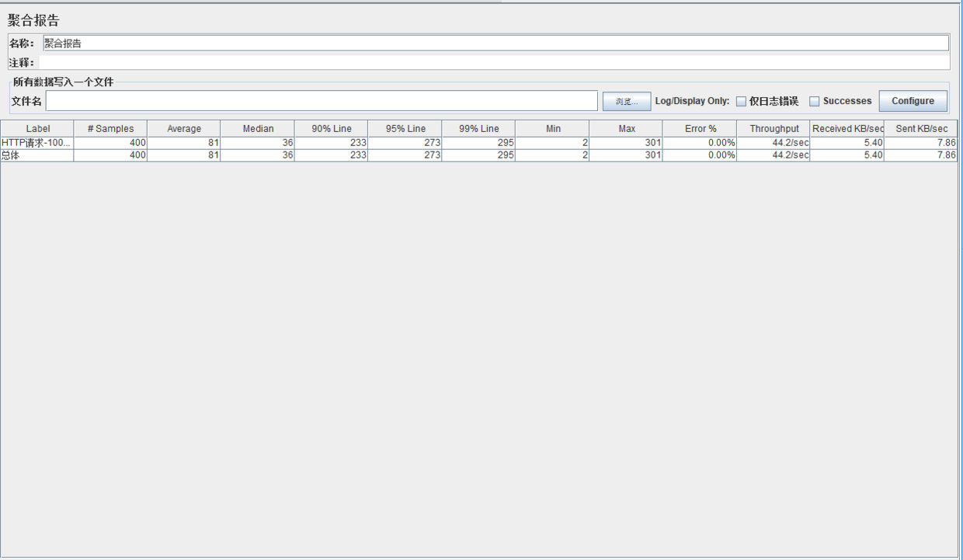Click the Sent KB/sec column header

click(x=921, y=129)
